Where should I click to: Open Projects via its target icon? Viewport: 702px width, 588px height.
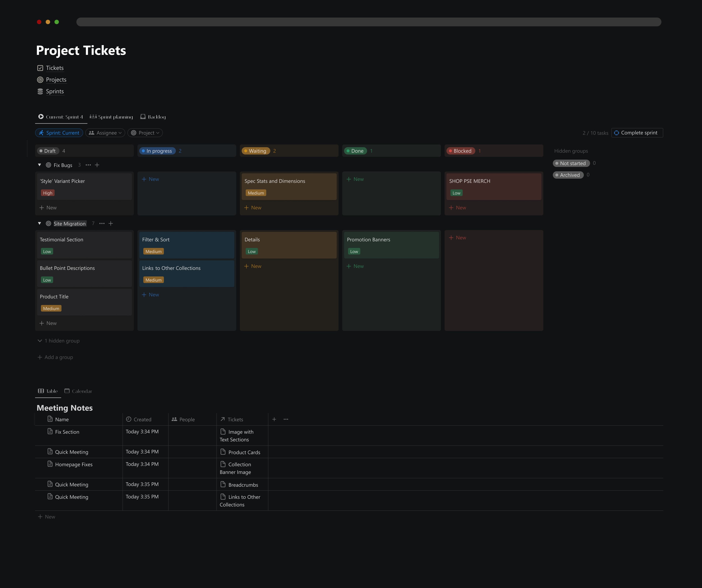[x=40, y=80]
